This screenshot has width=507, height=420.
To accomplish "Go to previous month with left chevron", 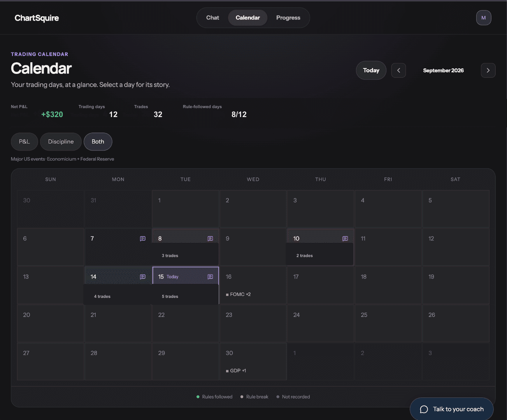I will tap(398, 70).
